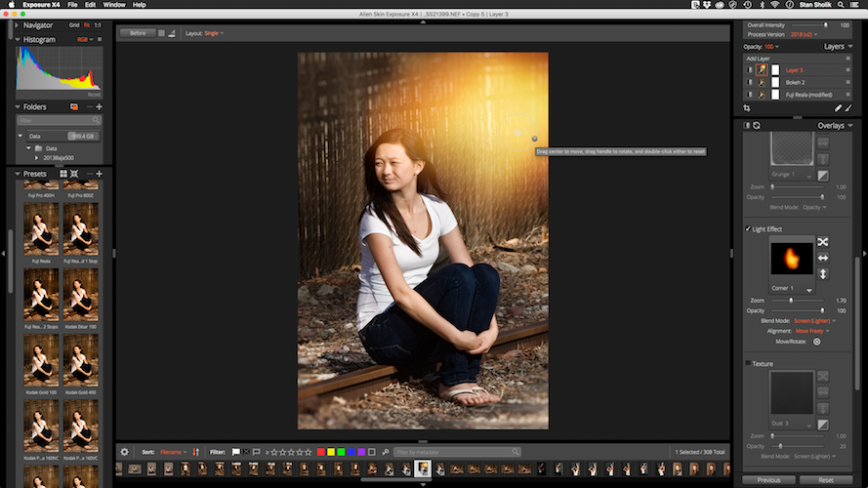Image resolution: width=868 pixels, height=488 pixels.
Task: Reverse the sort direction arrows
Action: 196,452
